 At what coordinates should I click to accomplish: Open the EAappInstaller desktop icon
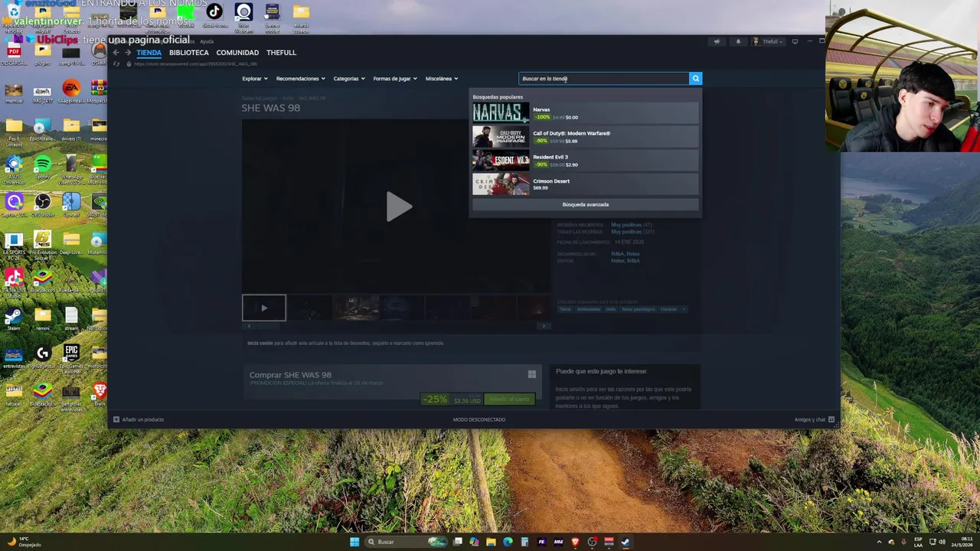click(x=71, y=92)
